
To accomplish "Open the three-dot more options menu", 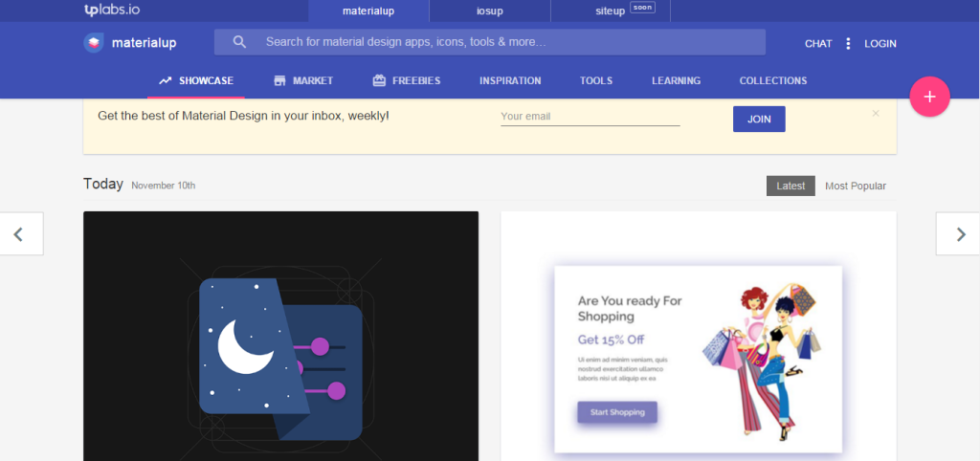I will (848, 43).
